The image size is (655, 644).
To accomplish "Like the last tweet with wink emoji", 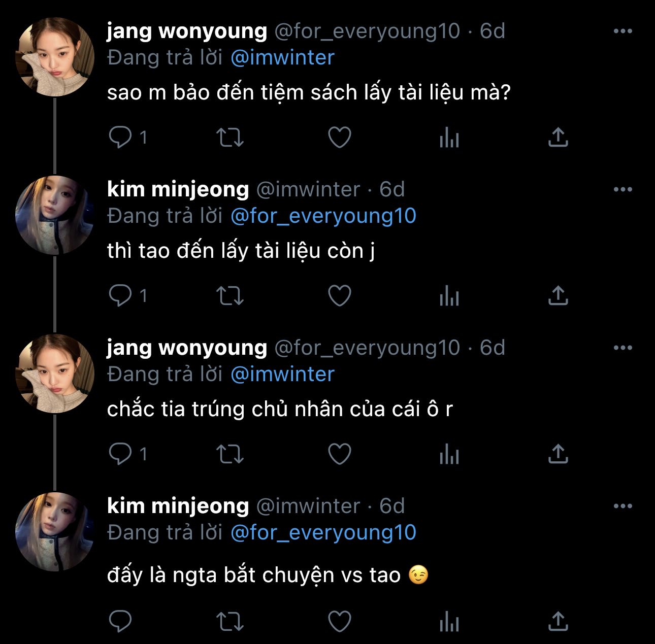I will tap(340, 621).
